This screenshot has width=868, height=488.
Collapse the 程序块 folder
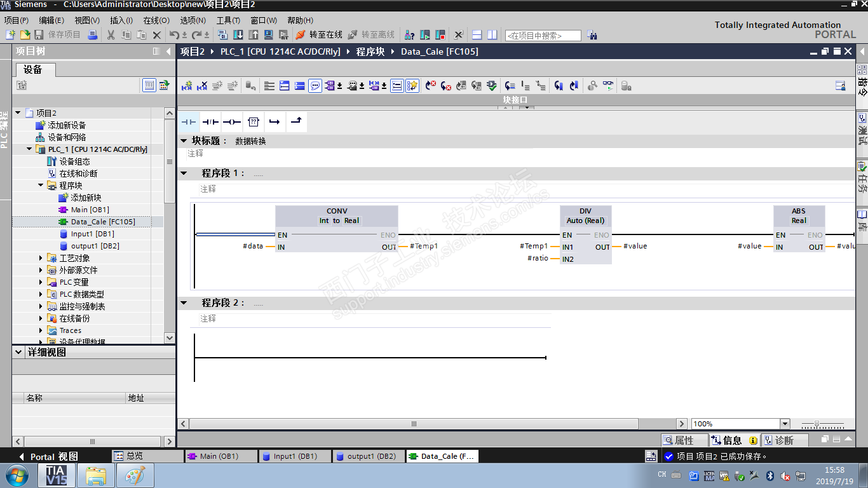[41, 186]
